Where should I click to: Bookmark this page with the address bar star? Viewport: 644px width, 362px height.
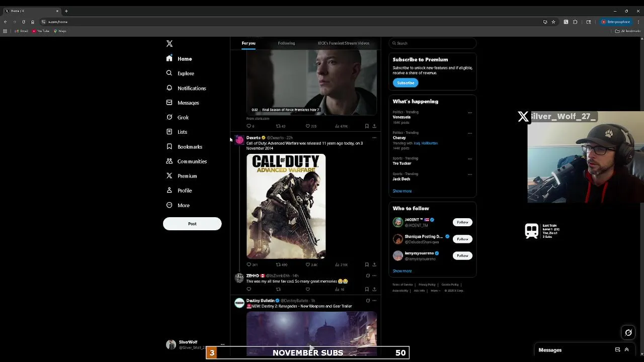pos(553,22)
